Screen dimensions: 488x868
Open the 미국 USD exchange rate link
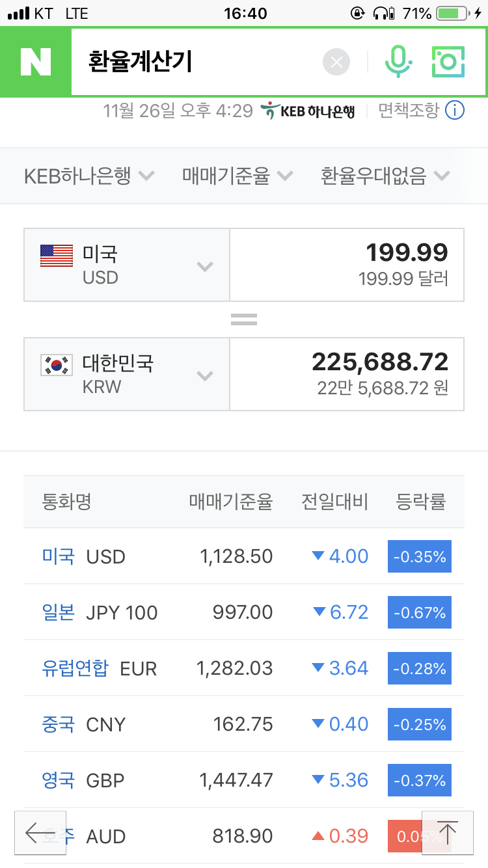click(x=59, y=556)
